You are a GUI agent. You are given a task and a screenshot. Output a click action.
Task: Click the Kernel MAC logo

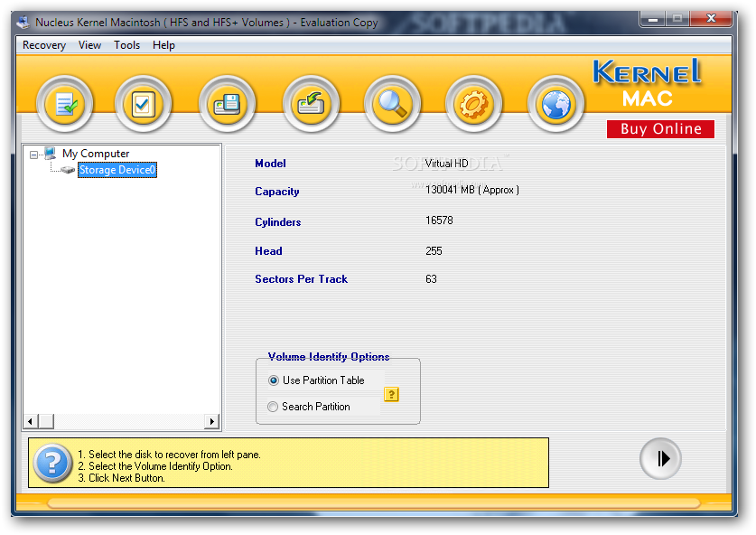647,83
